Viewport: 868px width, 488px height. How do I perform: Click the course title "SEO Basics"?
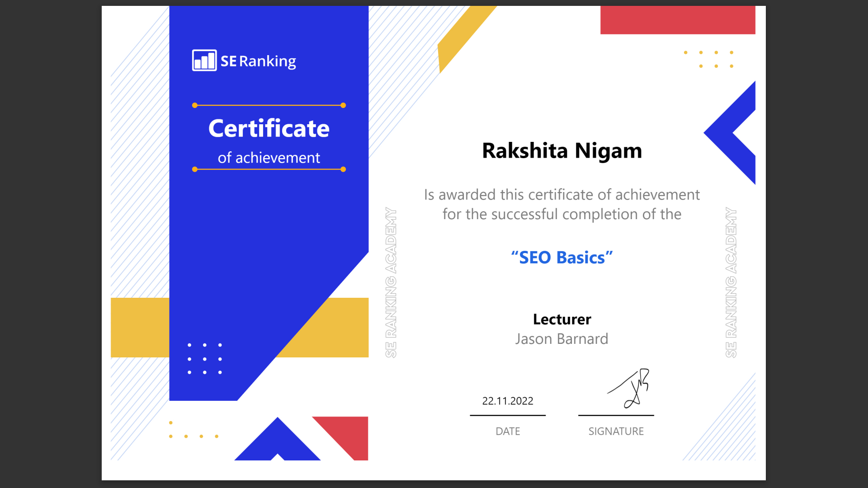pyautogui.click(x=562, y=258)
